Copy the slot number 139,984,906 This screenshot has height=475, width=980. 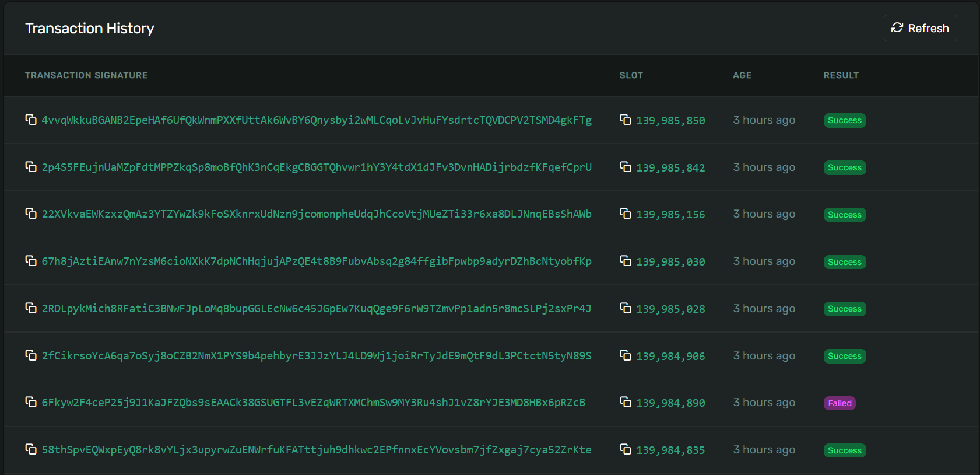pyautogui.click(x=626, y=355)
